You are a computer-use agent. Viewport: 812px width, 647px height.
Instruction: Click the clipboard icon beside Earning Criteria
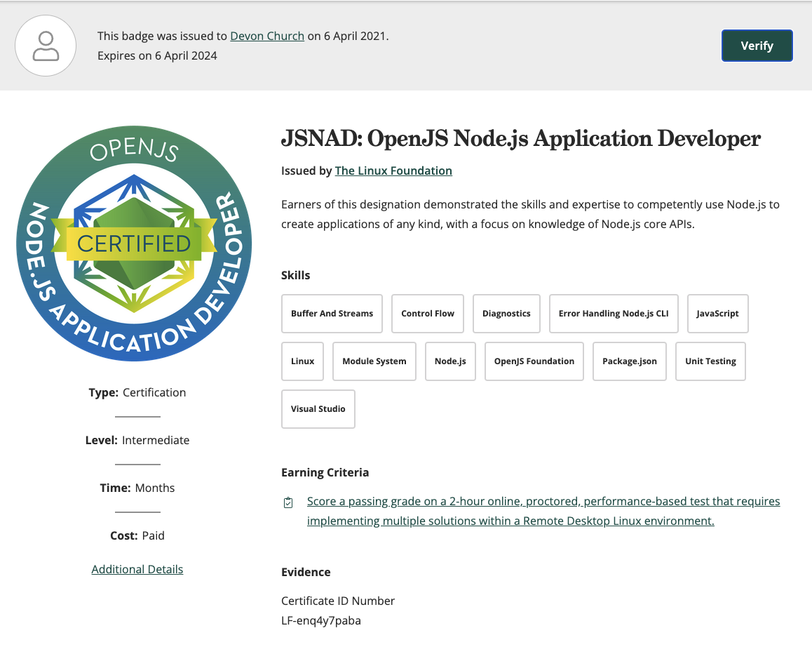pos(287,502)
